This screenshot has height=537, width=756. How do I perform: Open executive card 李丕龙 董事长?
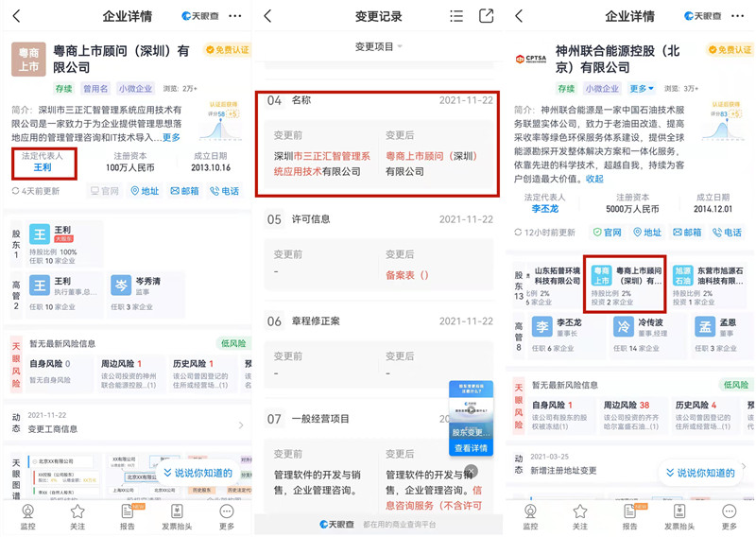[x=566, y=335]
